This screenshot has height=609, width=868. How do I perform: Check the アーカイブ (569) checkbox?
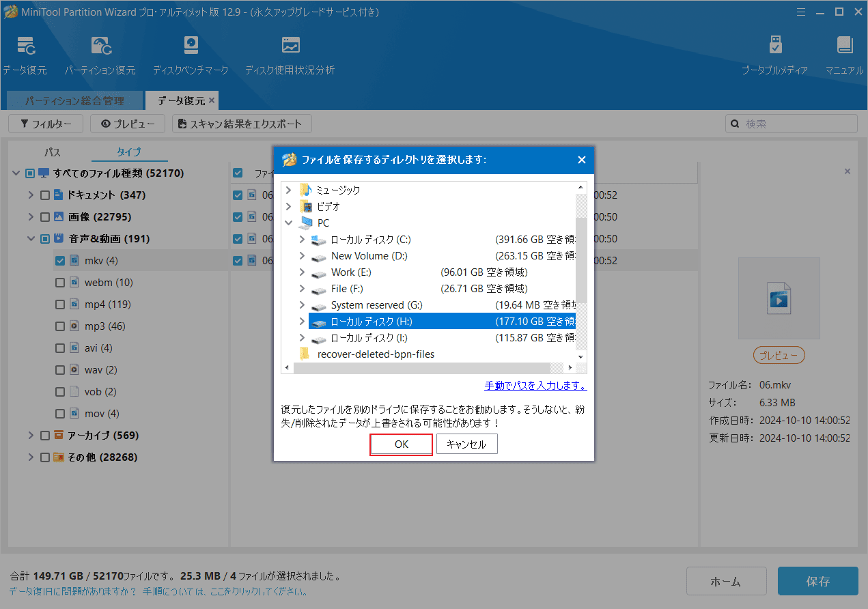coord(45,436)
